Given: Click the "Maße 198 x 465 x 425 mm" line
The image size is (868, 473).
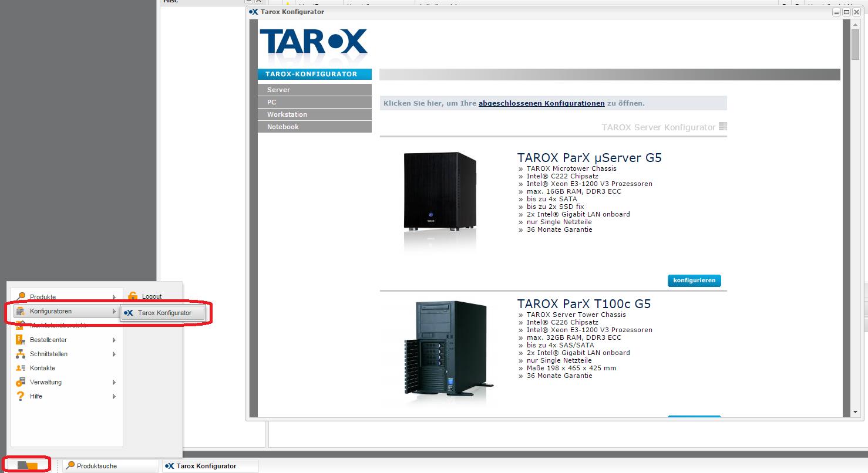Looking at the screenshot, I should pyautogui.click(x=571, y=368).
